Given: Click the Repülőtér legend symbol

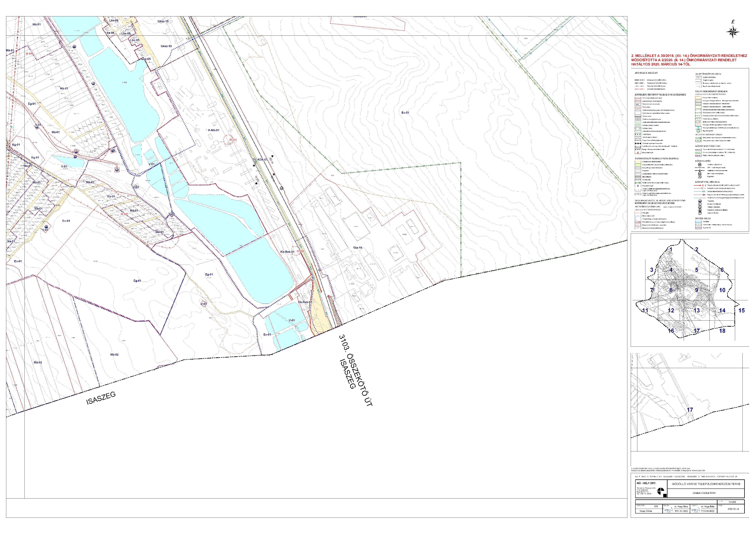Looking at the screenshot, I should coord(700,176).
